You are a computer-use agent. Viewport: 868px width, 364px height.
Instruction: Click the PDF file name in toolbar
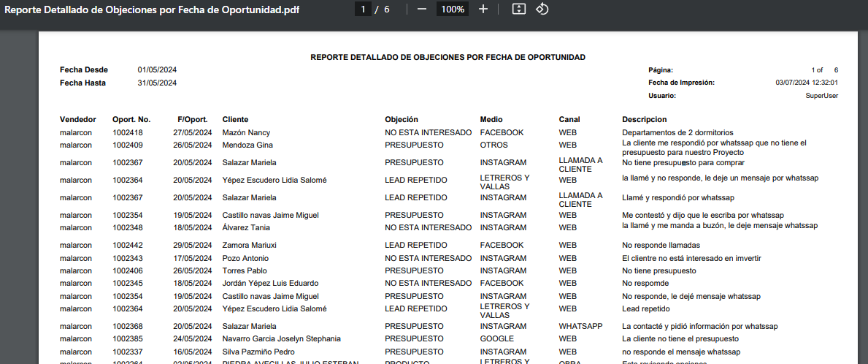pos(152,10)
